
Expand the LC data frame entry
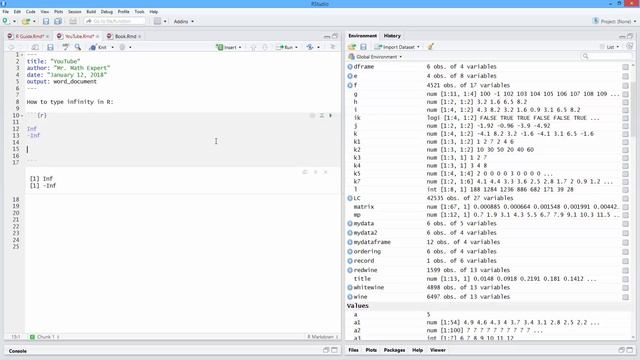coord(350,198)
